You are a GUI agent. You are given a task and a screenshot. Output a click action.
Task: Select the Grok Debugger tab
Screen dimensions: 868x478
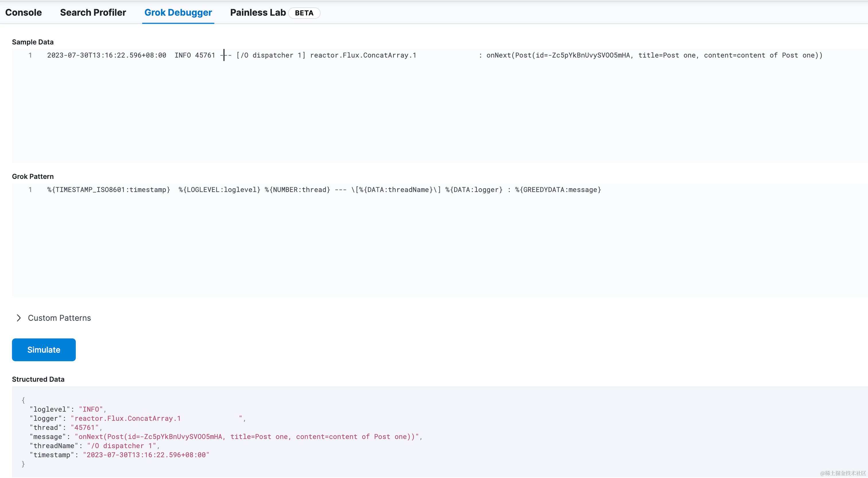pos(178,13)
